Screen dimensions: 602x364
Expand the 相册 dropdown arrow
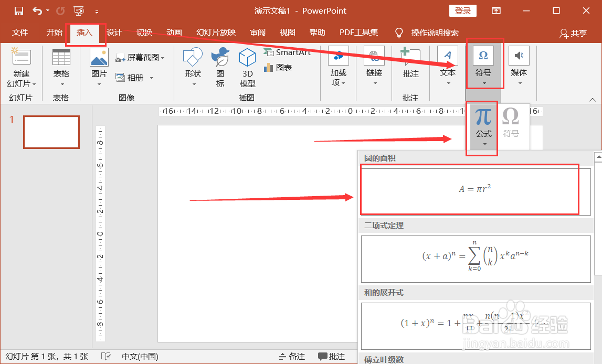152,78
